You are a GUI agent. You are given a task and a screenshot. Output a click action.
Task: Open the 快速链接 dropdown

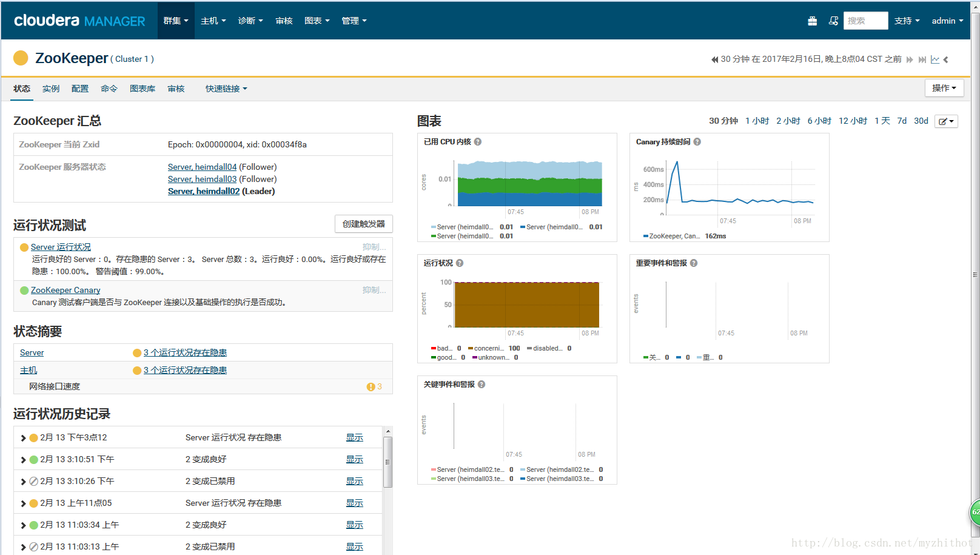pyautogui.click(x=226, y=89)
